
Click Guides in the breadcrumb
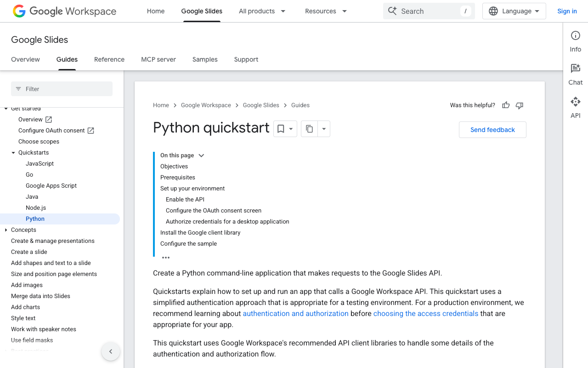point(300,105)
